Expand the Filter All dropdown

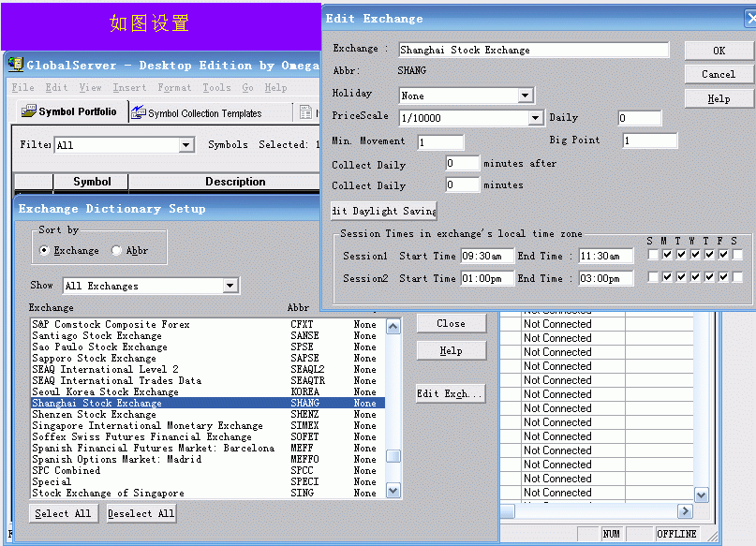click(x=185, y=144)
